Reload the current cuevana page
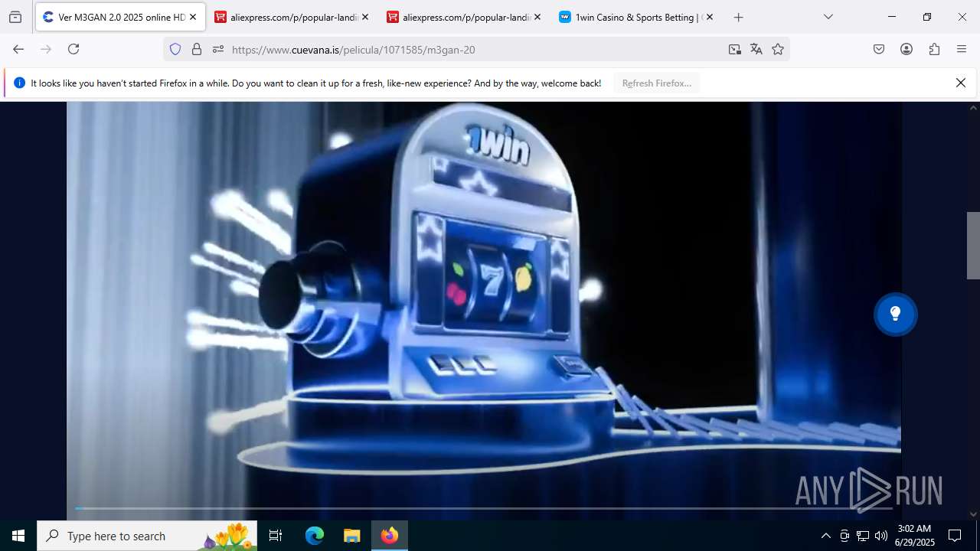Viewport: 980px width, 551px height. [x=73, y=49]
